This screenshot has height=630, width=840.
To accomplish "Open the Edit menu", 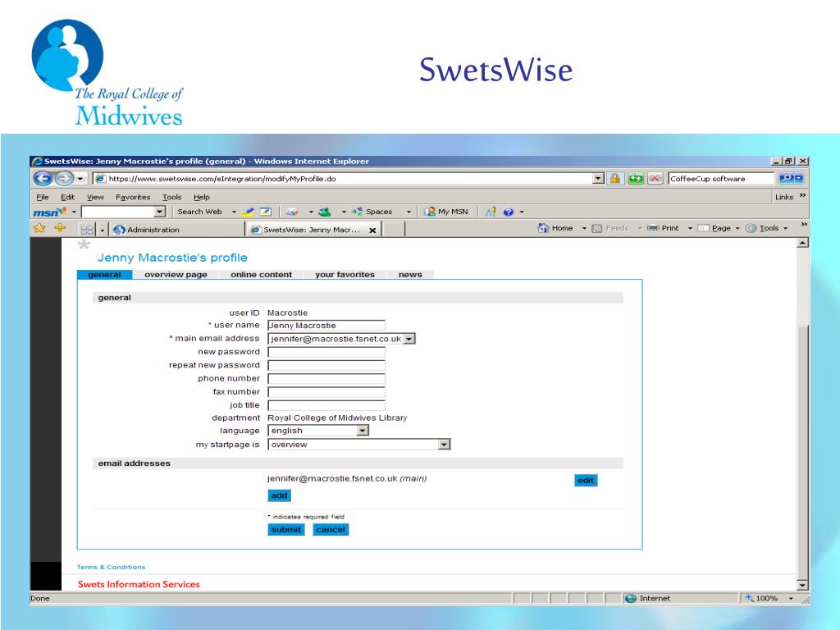I will coord(67,197).
